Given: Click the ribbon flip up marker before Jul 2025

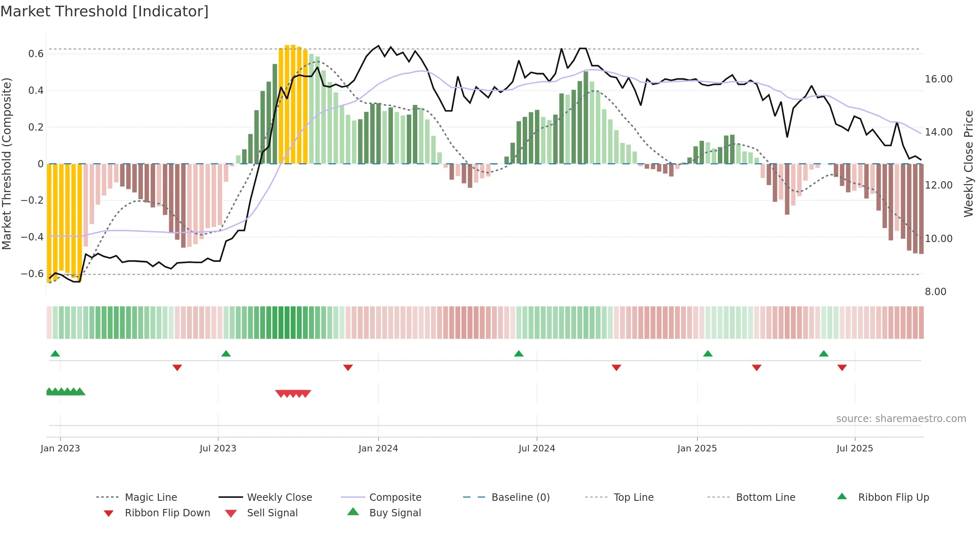Looking at the screenshot, I should 824,353.
